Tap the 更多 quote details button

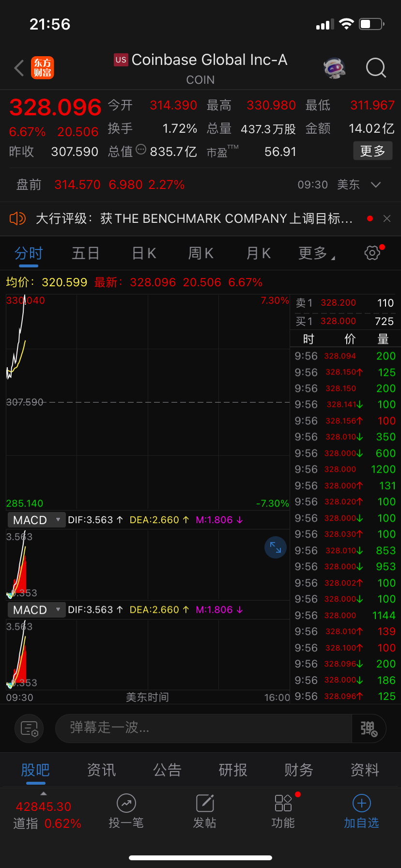(x=372, y=151)
